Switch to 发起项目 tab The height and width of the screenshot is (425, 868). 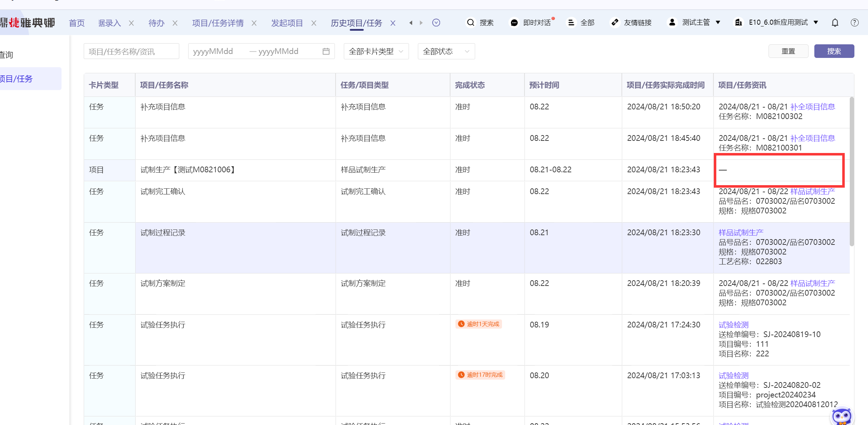tap(287, 23)
